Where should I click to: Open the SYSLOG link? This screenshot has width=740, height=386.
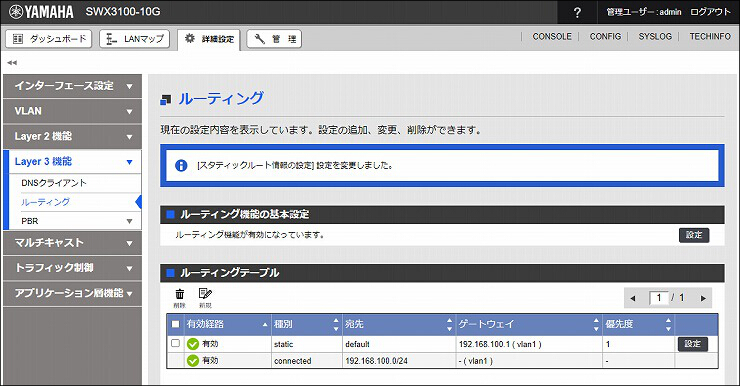click(655, 36)
